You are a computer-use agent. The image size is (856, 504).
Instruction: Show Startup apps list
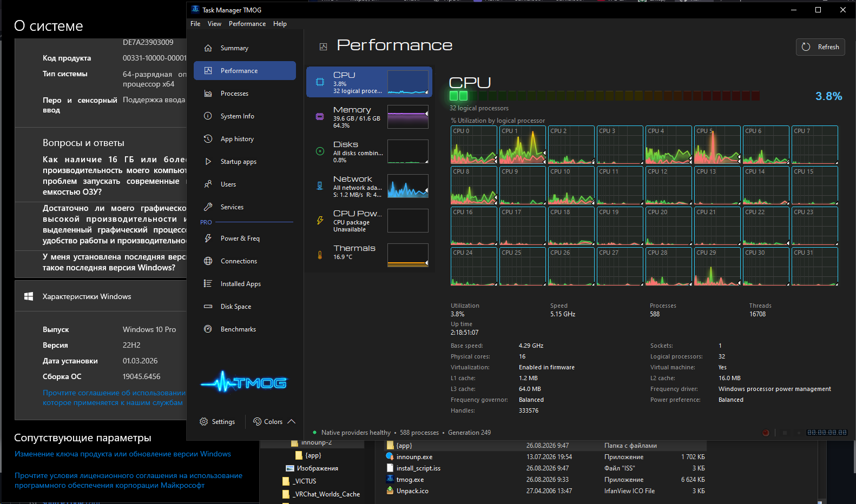click(245, 162)
